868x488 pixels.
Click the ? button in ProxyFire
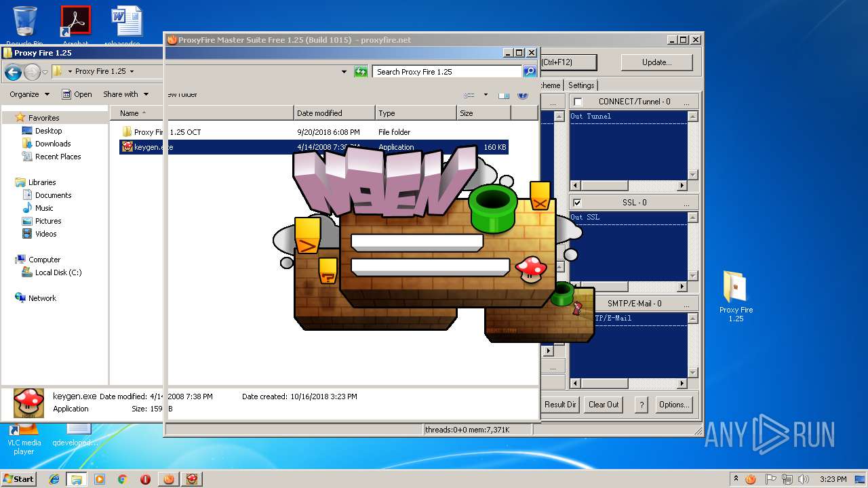[x=642, y=405]
